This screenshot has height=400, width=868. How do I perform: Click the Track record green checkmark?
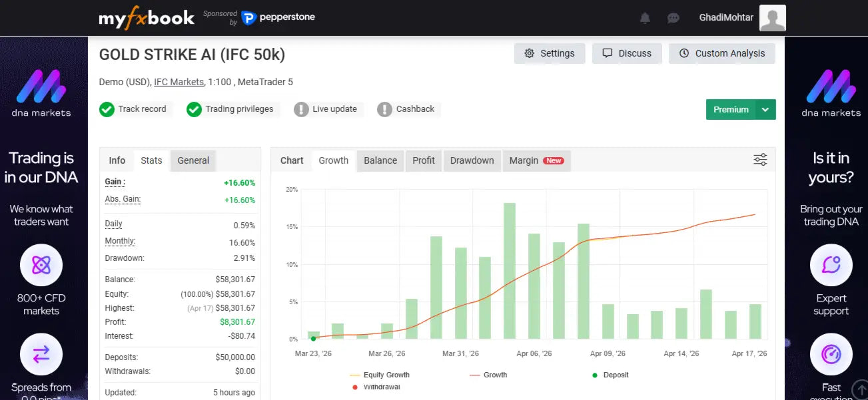click(107, 109)
